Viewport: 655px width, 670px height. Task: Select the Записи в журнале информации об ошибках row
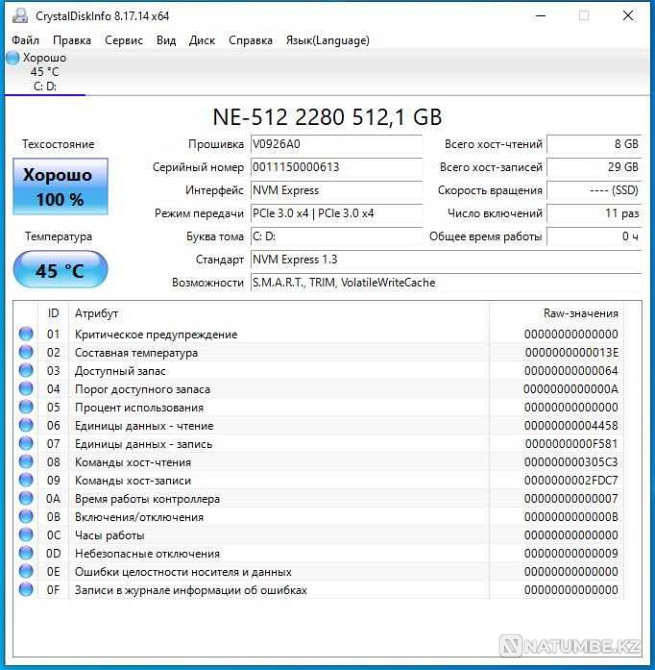point(318,590)
